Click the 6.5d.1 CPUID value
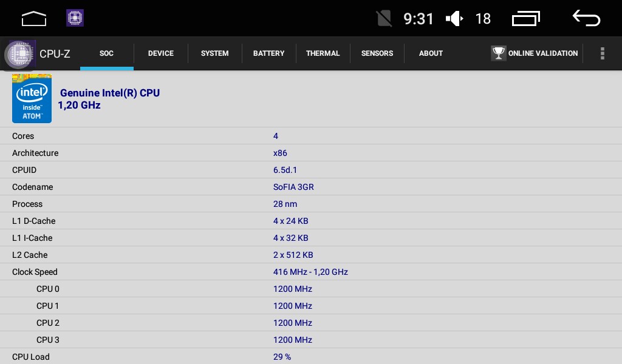 tap(285, 170)
